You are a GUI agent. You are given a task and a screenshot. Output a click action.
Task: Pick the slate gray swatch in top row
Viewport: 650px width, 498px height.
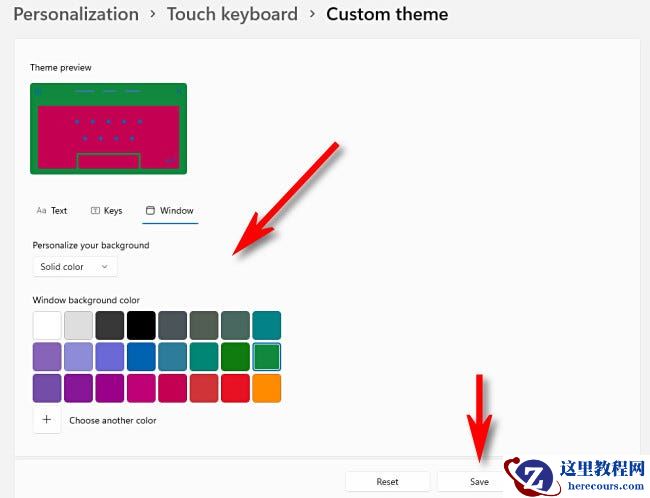click(x=172, y=326)
